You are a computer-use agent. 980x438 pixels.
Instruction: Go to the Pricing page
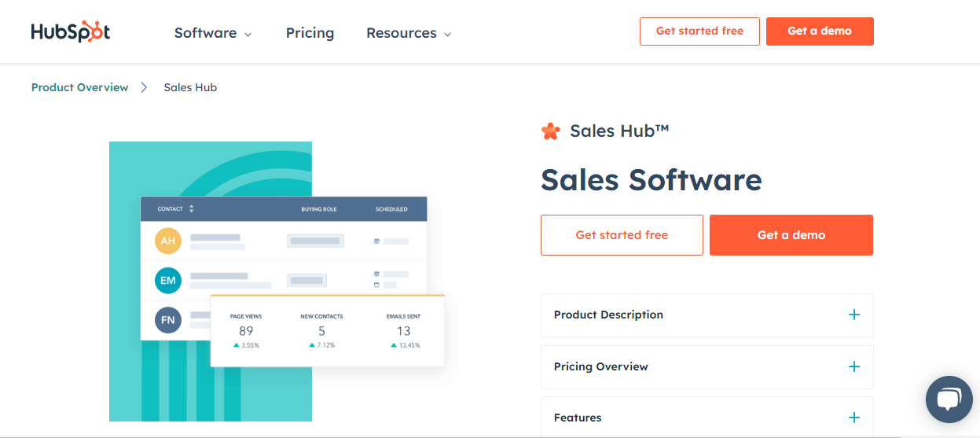pos(310,33)
